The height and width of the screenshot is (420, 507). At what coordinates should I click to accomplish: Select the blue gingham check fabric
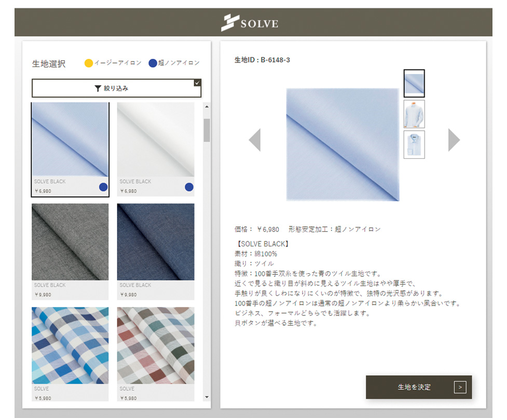[x=70, y=354]
